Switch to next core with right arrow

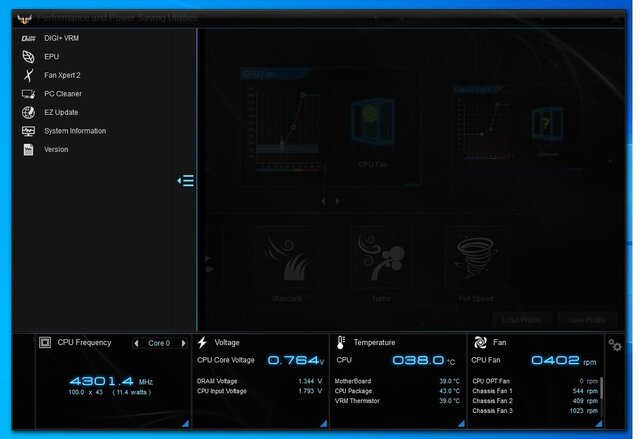click(x=184, y=343)
